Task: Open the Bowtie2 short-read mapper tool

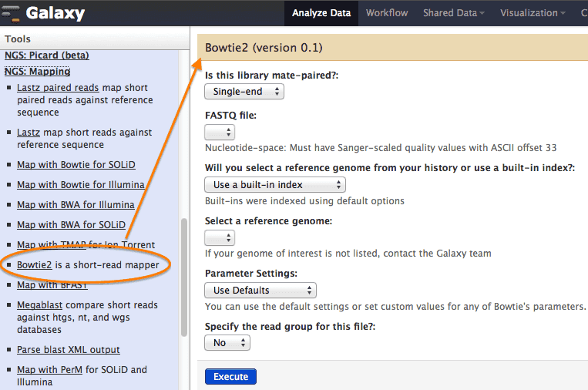Action: point(34,265)
